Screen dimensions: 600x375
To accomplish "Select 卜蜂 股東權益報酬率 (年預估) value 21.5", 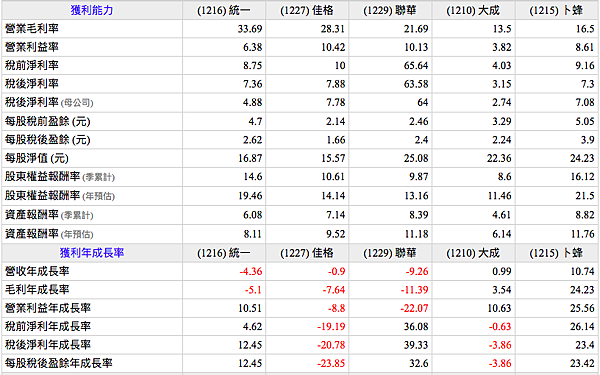I will [x=585, y=196].
